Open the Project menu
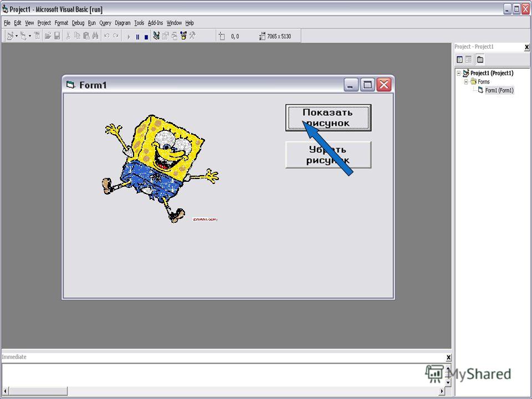The width and height of the screenshot is (532, 399). [x=44, y=23]
